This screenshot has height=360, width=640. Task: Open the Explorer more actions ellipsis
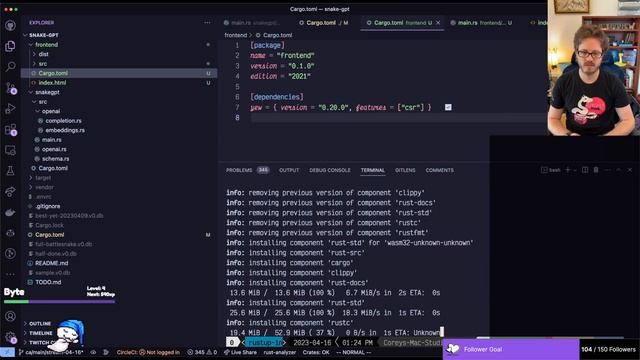click(207, 23)
